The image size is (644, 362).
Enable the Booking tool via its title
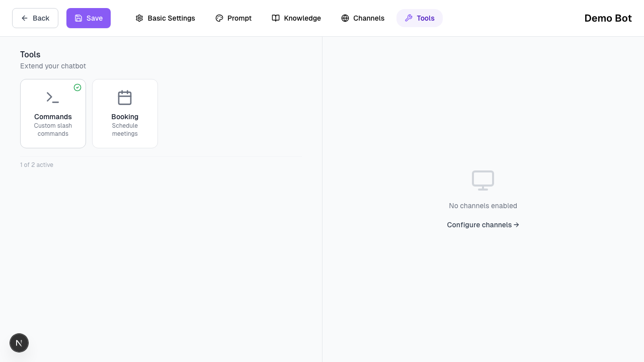coord(125,117)
